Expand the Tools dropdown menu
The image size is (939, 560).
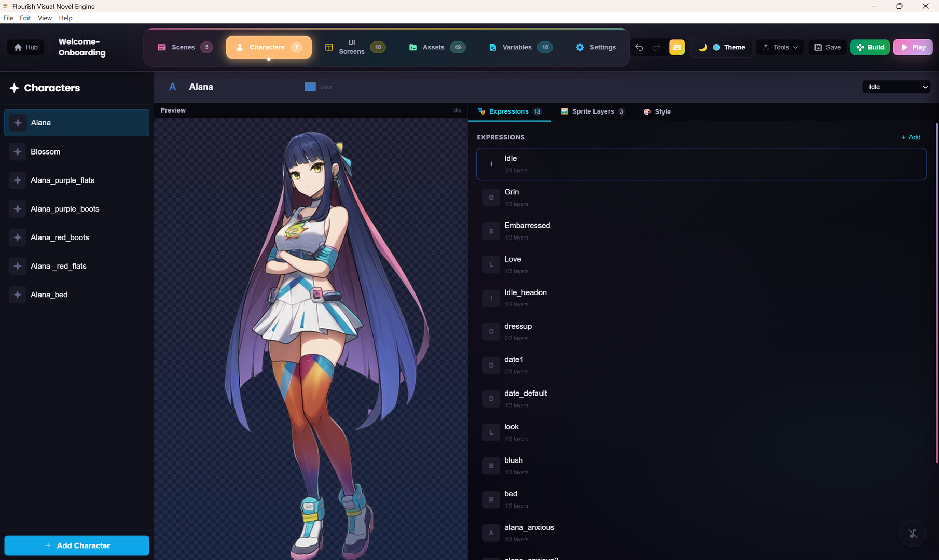tap(780, 47)
